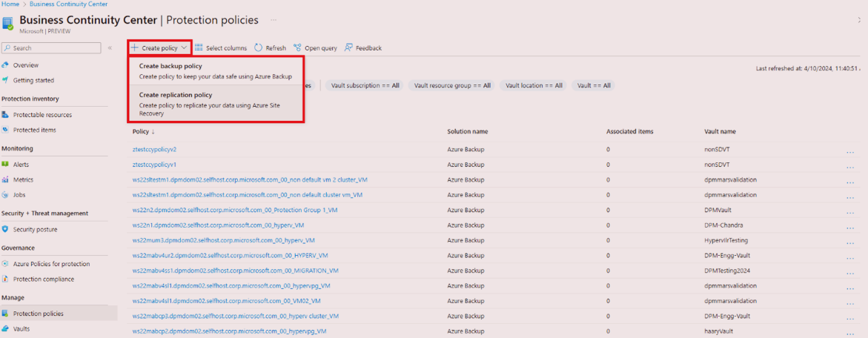Open more options for ztestccypolicyv2 row
The width and height of the screenshot is (868, 338).
[850, 150]
